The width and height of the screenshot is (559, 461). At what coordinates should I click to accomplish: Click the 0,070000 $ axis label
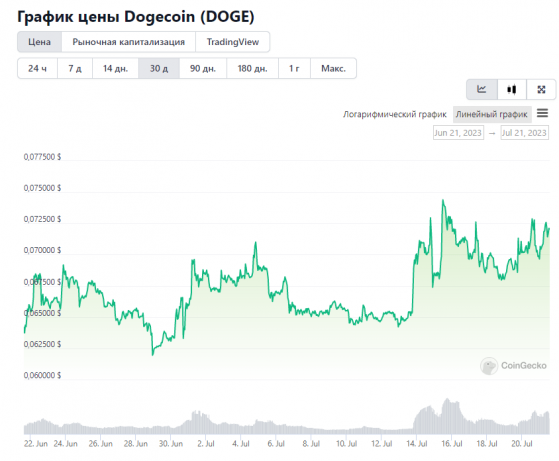click(x=42, y=250)
